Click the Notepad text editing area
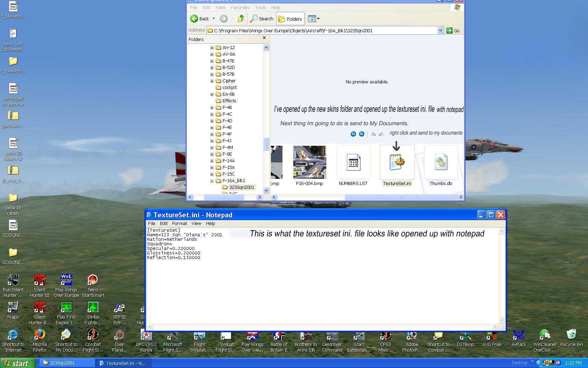This screenshot has height=368, width=588. coord(323,276)
